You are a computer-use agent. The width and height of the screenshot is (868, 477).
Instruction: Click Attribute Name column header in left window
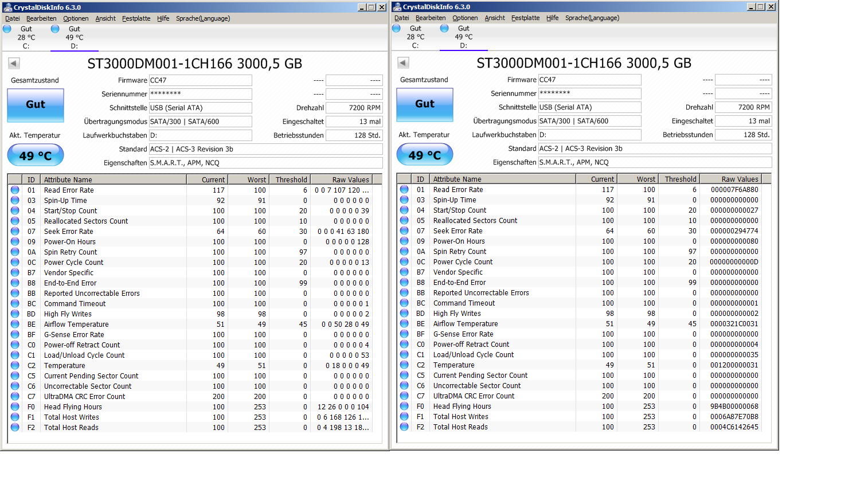pos(114,179)
